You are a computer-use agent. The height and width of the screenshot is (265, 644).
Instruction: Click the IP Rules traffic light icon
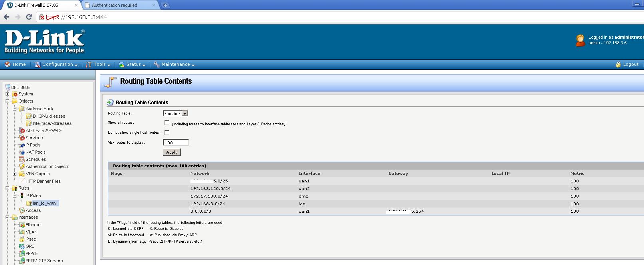coord(22,196)
